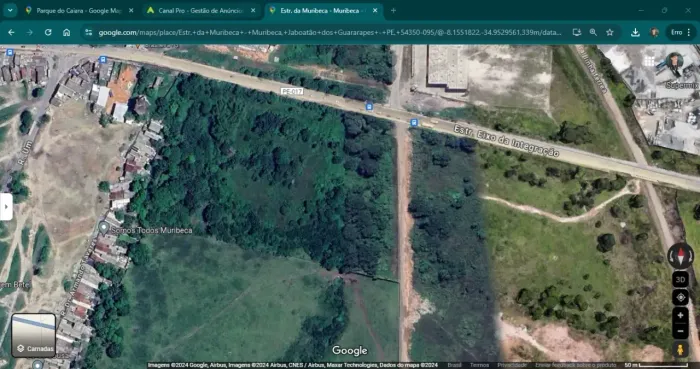This screenshot has height=369, width=700.
Task: Toggle 3D view
Action: click(680, 280)
